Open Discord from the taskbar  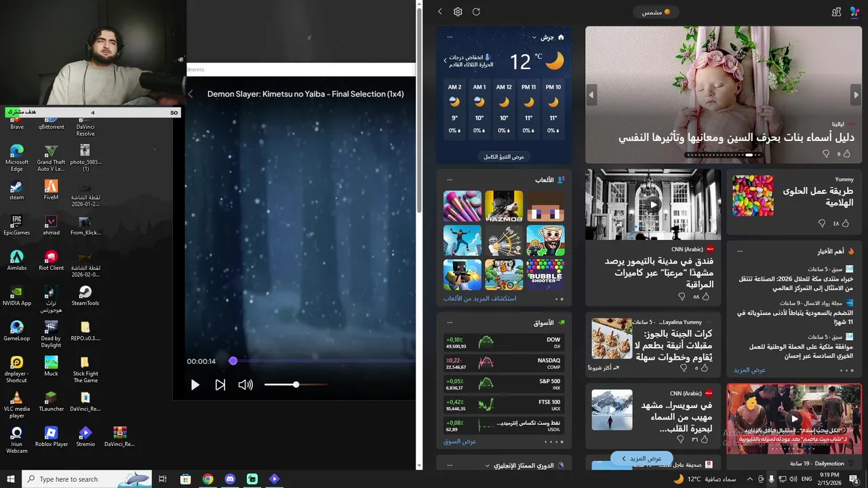tap(230, 479)
